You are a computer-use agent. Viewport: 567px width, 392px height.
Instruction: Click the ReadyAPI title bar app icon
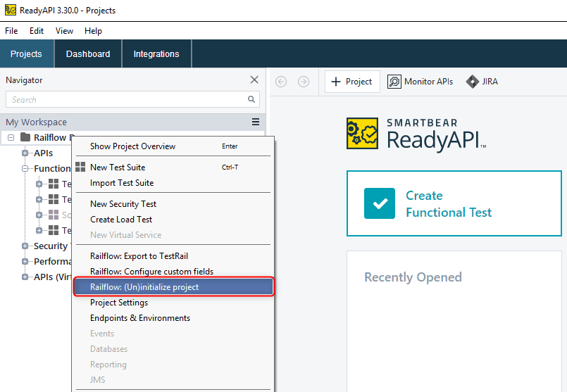(x=11, y=10)
